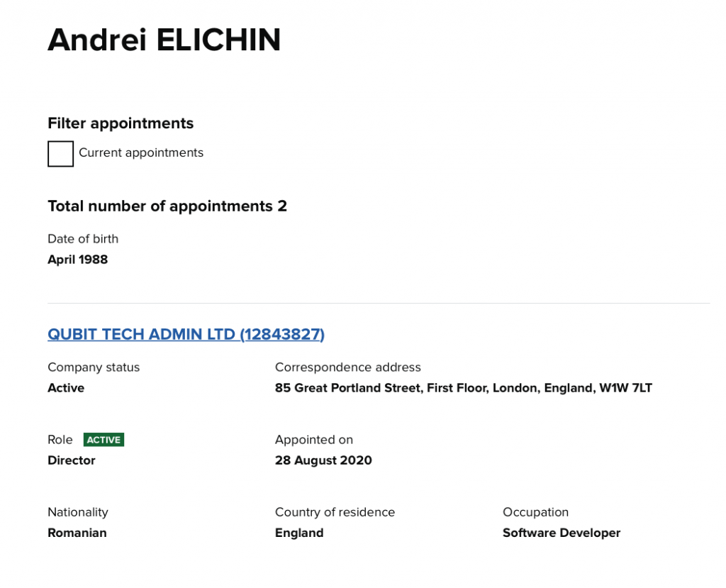Viewport: 726px width, 588px height.
Task: Click the Occupation label
Action: [535, 512]
